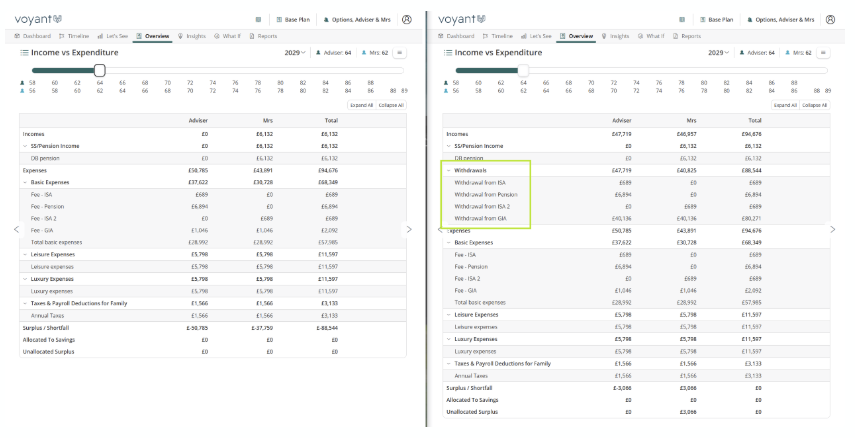The image size is (855, 438).
Task: Click the list icon beside the left Income vs Expenditure title
Action: pyautogui.click(x=24, y=52)
